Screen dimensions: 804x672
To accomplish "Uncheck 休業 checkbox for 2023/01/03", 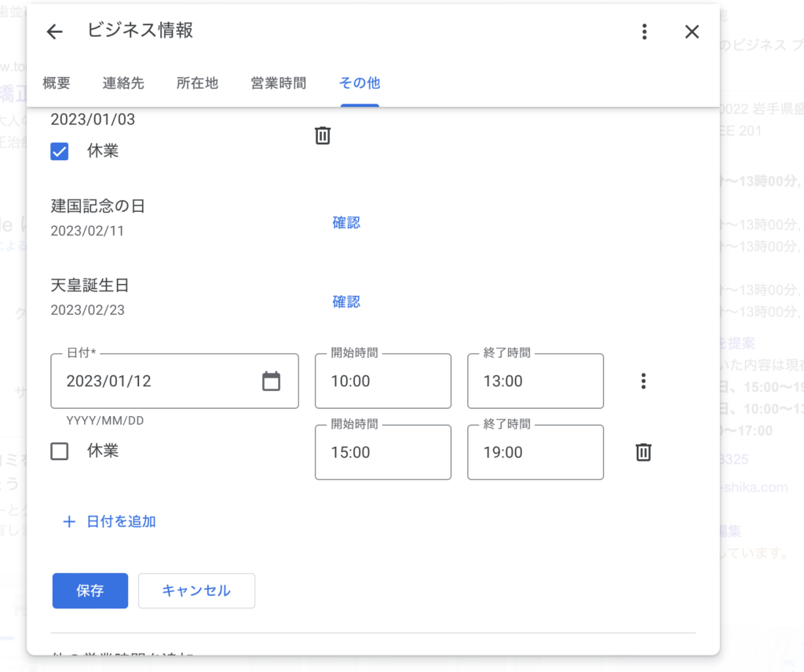I will pos(60,152).
